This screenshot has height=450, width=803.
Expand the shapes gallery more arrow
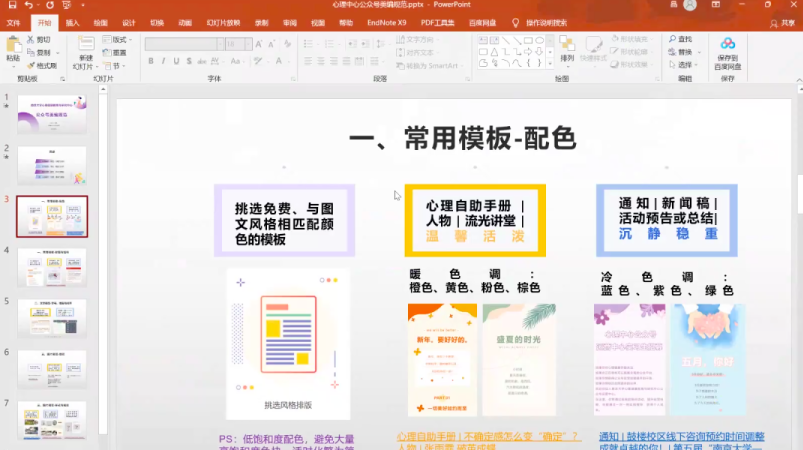click(550, 63)
